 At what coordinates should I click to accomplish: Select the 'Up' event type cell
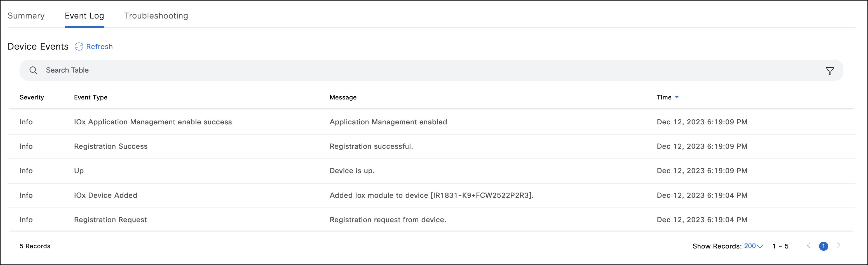(79, 171)
